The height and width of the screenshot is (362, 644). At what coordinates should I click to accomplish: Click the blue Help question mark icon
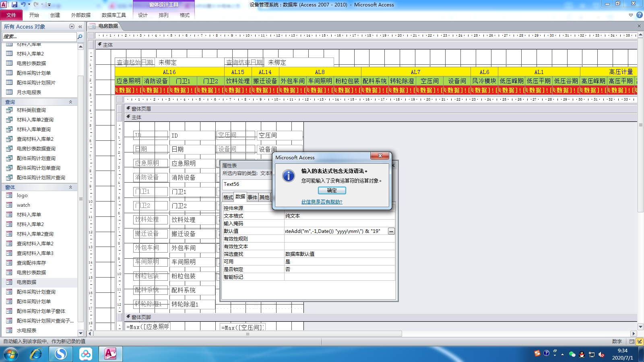pyautogui.click(x=639, y=15)
